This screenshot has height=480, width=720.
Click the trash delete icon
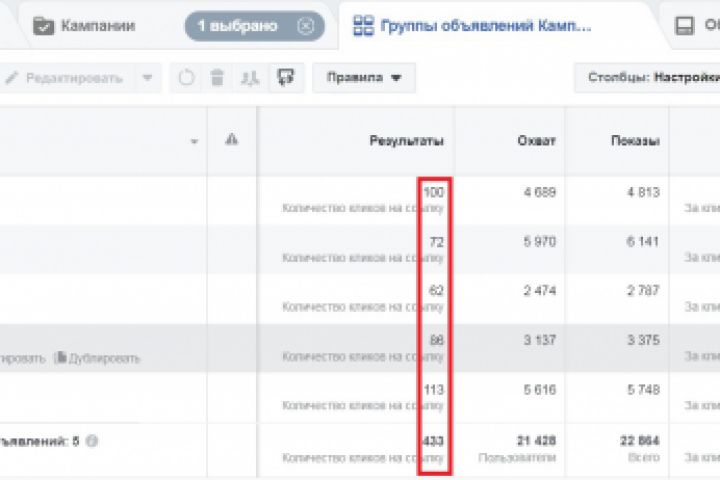coord(216,78)
